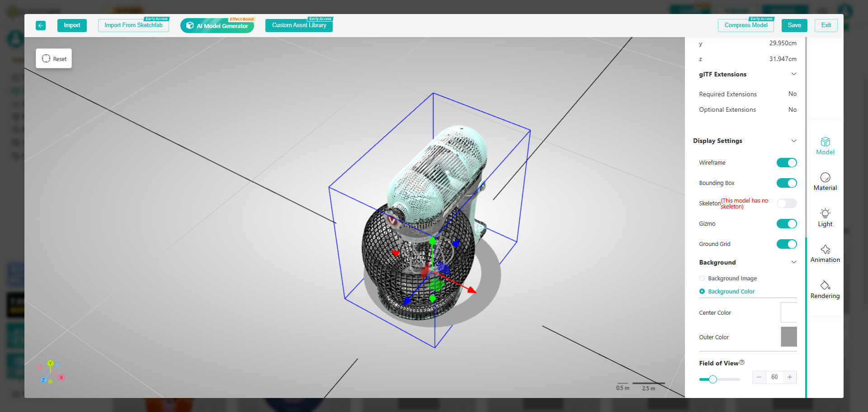The width and height of the screenshot is (868, 412).
Task: Click the back arrow icon
Action: click(41, 26)
